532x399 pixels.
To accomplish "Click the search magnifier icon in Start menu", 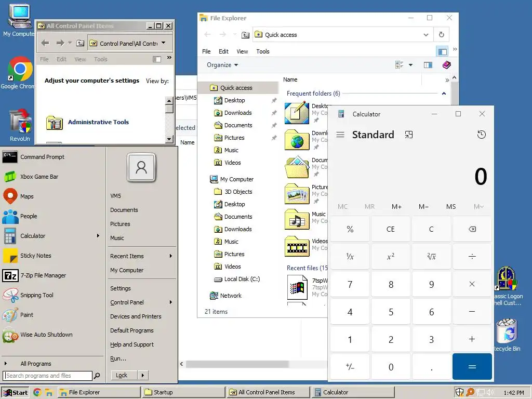I will 97,376.
